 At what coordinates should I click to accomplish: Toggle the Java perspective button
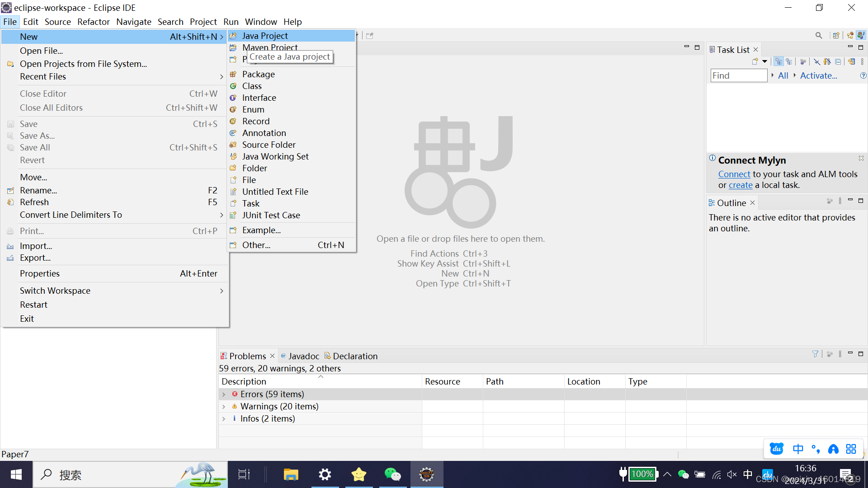point(862,35)
